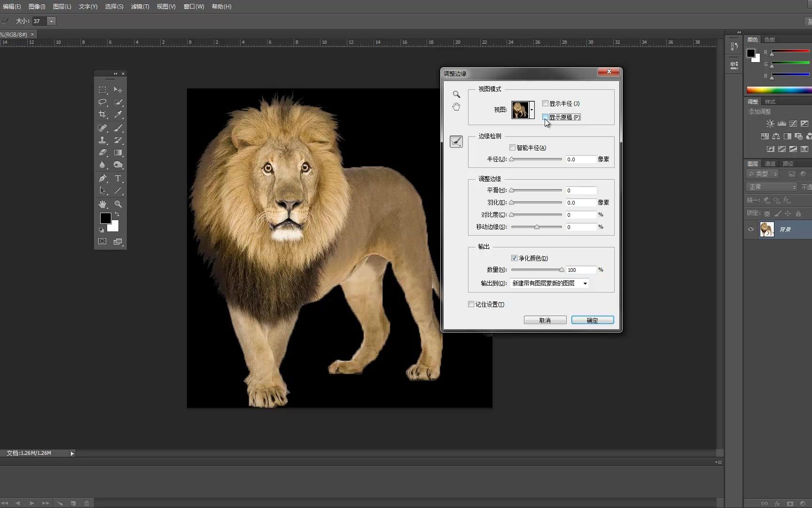Hide the 背景 layer using the eye icon

(751, 230)
